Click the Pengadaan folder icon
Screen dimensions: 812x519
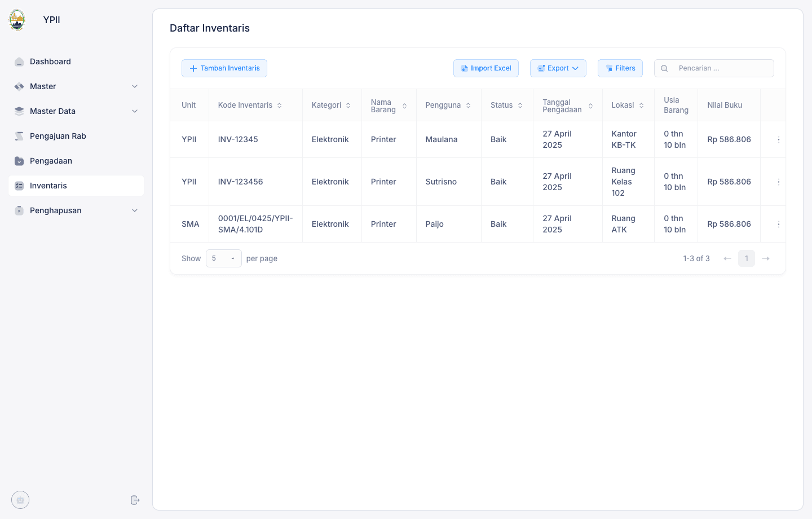point(19,161)
